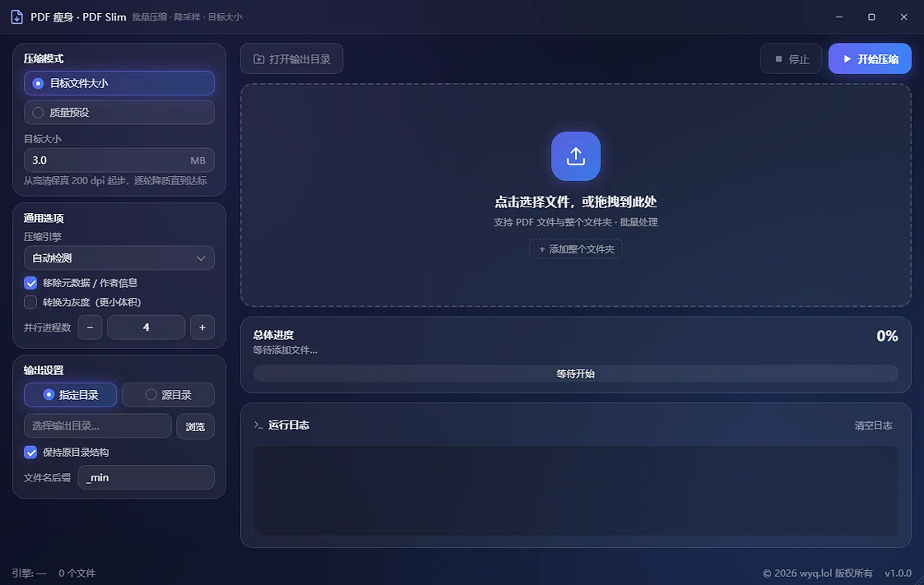Click the 打开输出目录 button
The image size is (924, 585).
292,59
